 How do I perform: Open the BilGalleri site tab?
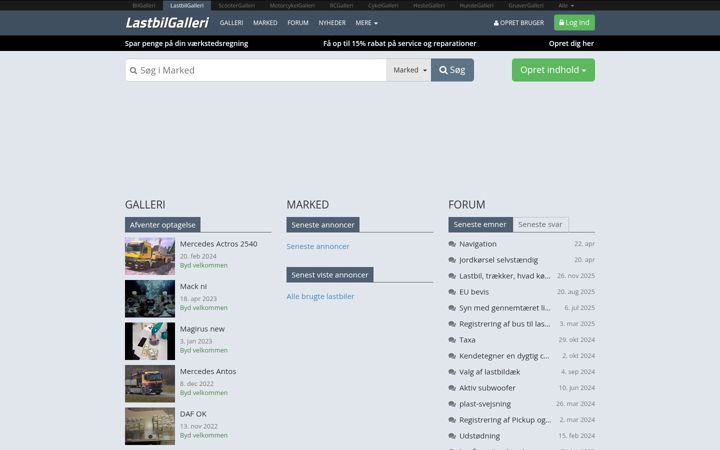pos(144,6)
